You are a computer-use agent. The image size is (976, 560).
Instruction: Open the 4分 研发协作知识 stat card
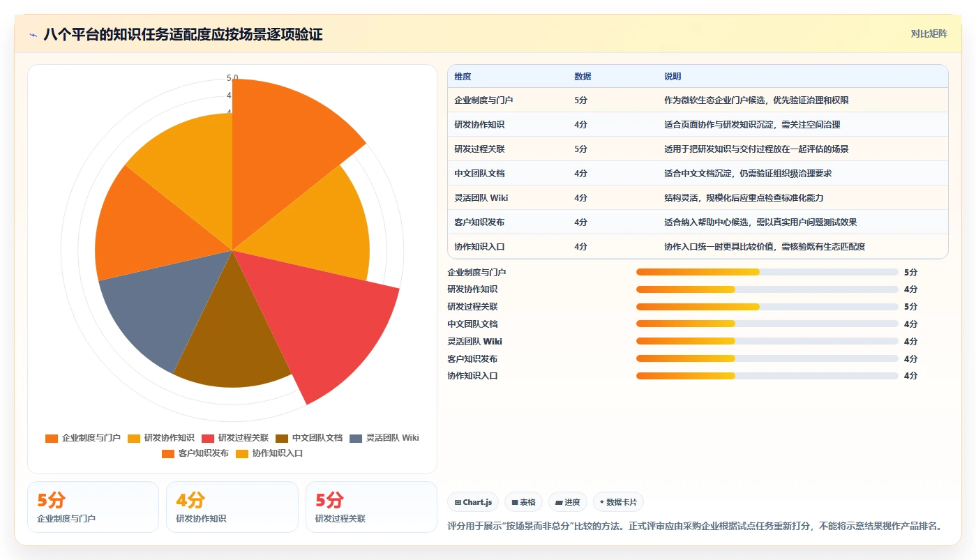click(x=232, y=507)
